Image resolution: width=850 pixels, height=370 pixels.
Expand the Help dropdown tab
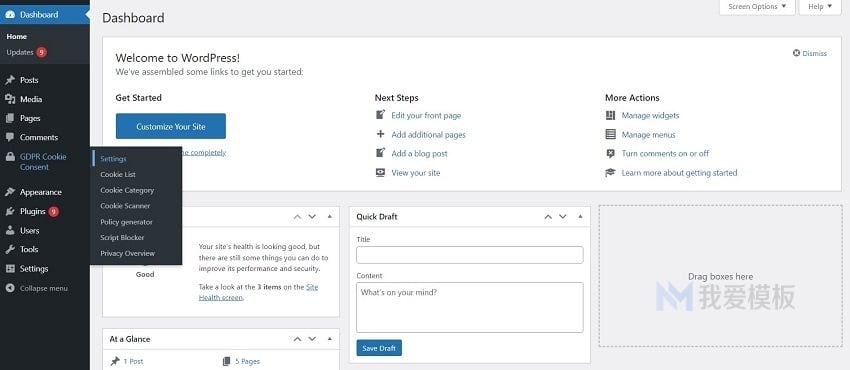click(820, 7)
